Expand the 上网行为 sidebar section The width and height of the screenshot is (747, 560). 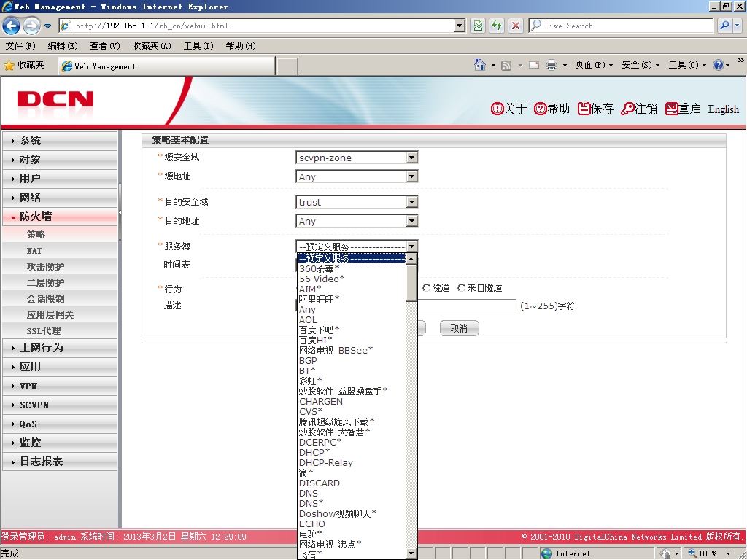pyautogui.click(x=60, y=348)
